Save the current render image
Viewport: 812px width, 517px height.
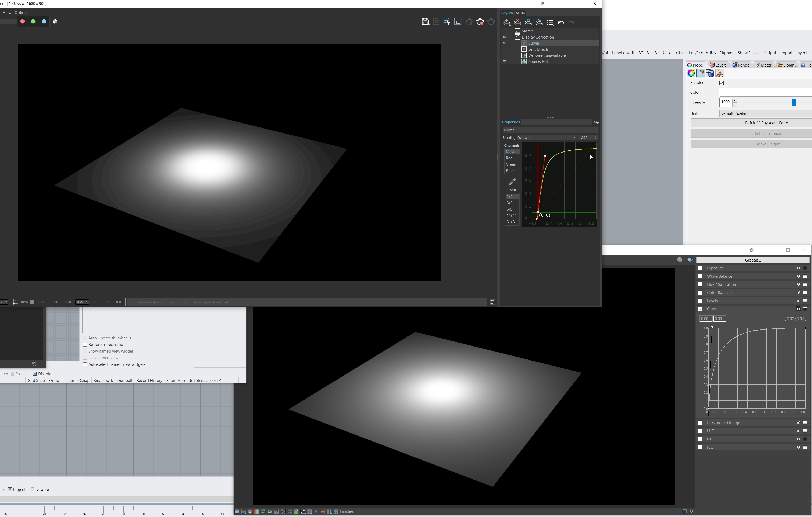tap(426, 22)
